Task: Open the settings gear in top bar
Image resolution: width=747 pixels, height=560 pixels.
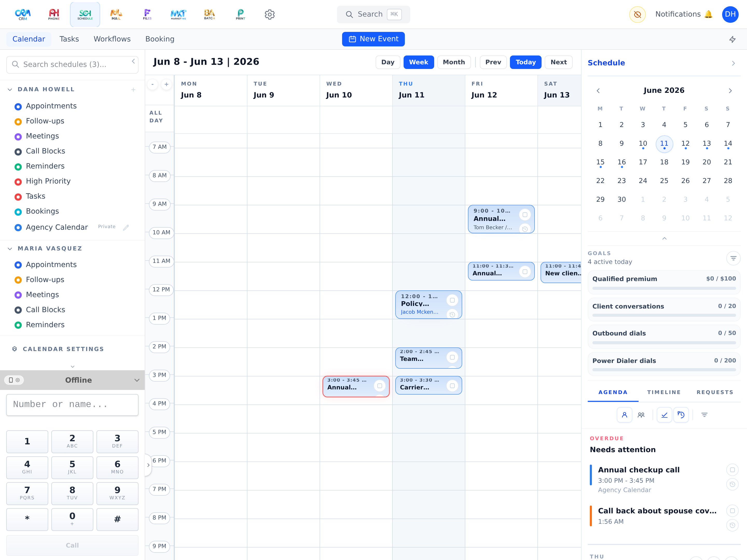Action: (x=269, y=15)
